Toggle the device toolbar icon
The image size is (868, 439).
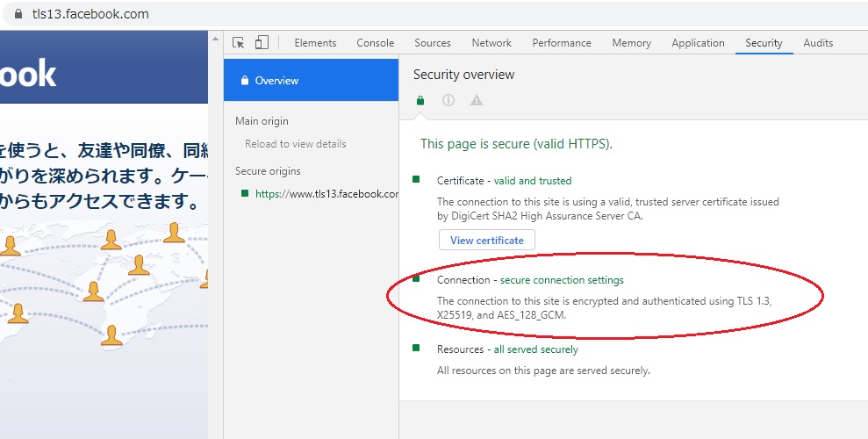tap(262, 42)
